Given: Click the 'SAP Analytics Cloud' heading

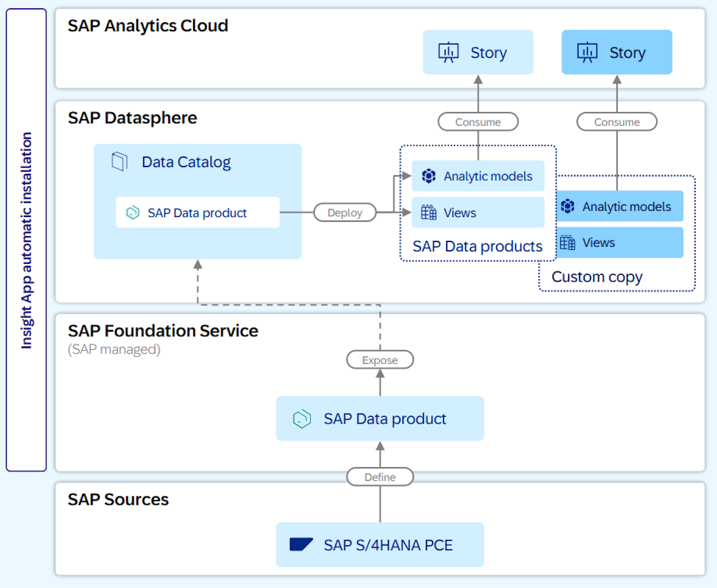Looking at the screenshot, I should tap(148, 25).
